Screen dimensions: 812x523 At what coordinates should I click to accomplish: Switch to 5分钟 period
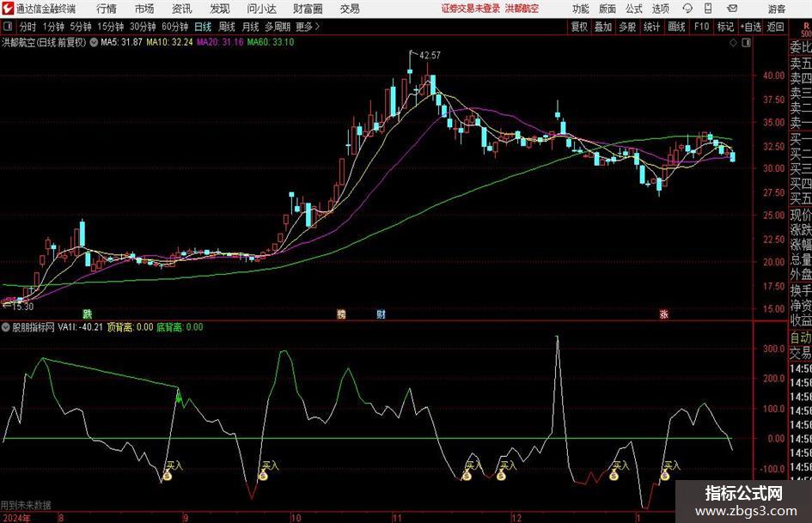coord(80,27)
